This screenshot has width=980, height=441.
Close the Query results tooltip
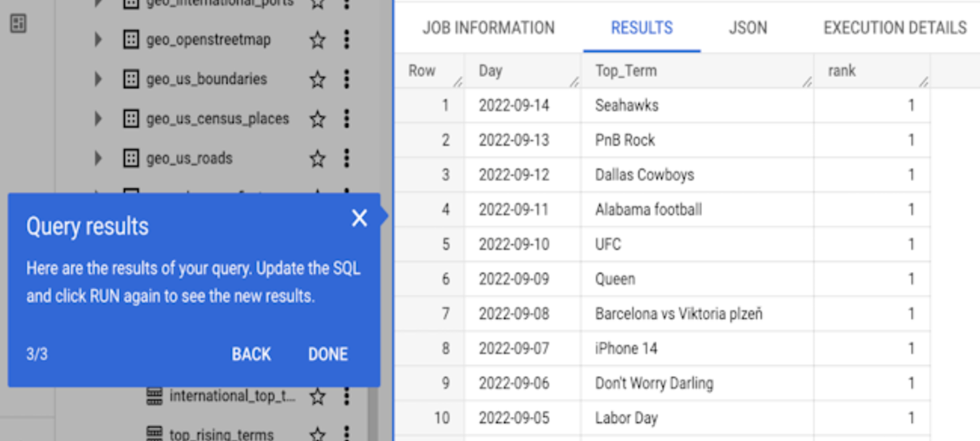point(359,218)
